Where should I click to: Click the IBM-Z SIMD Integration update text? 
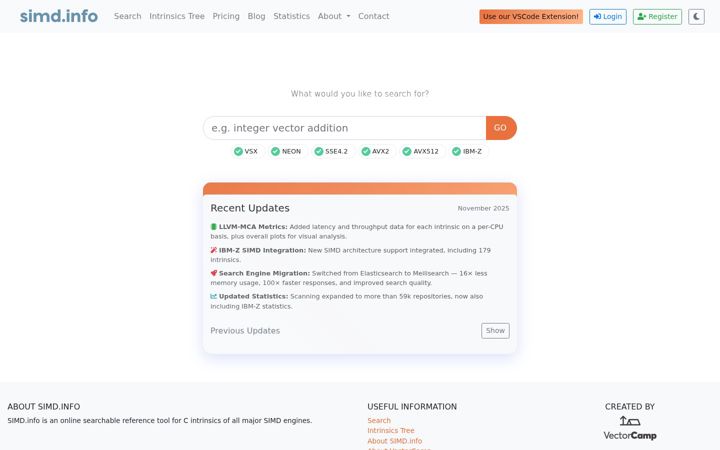coord(350,255)
